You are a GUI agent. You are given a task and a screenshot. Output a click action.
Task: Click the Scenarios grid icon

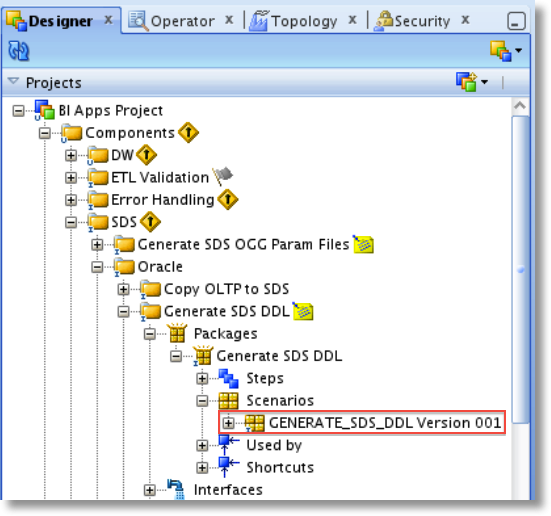click(228, 401)
